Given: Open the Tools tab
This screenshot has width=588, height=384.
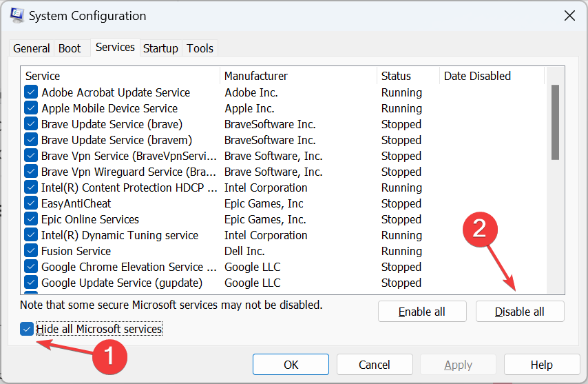Looking at the screenshot, I should [200, 48].
